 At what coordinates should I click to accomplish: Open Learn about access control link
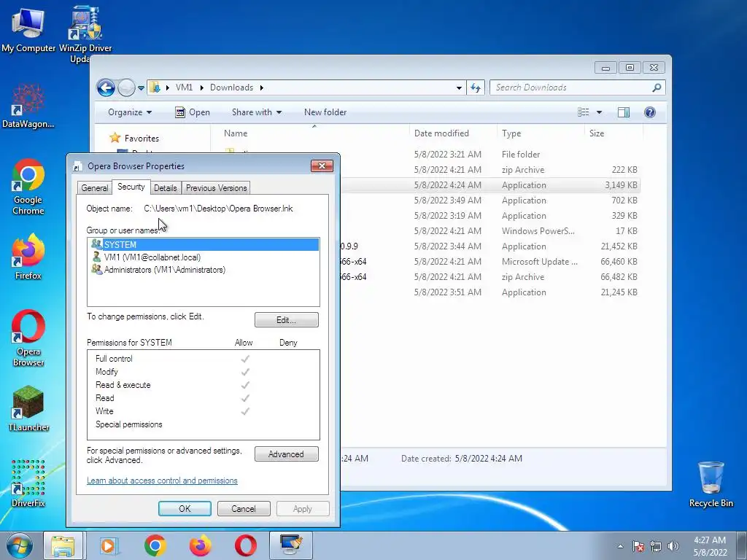162,481
